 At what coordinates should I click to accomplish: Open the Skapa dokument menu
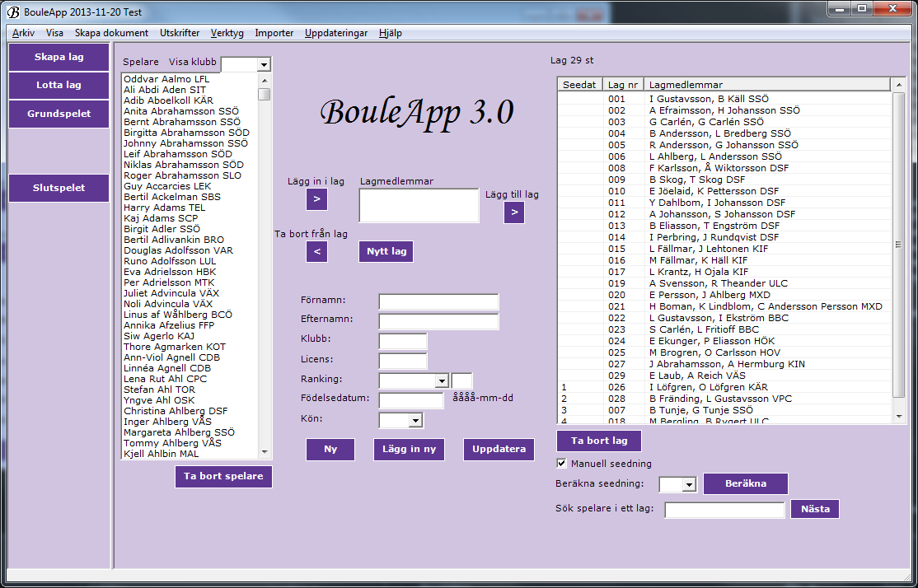112,33
